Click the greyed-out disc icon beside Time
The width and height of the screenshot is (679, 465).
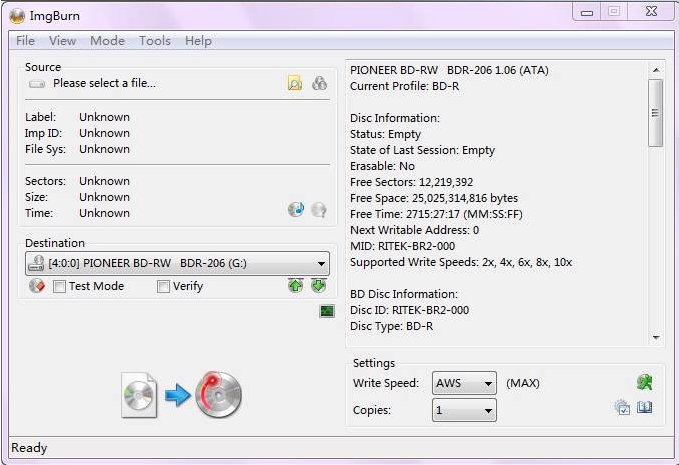[319, 210]
